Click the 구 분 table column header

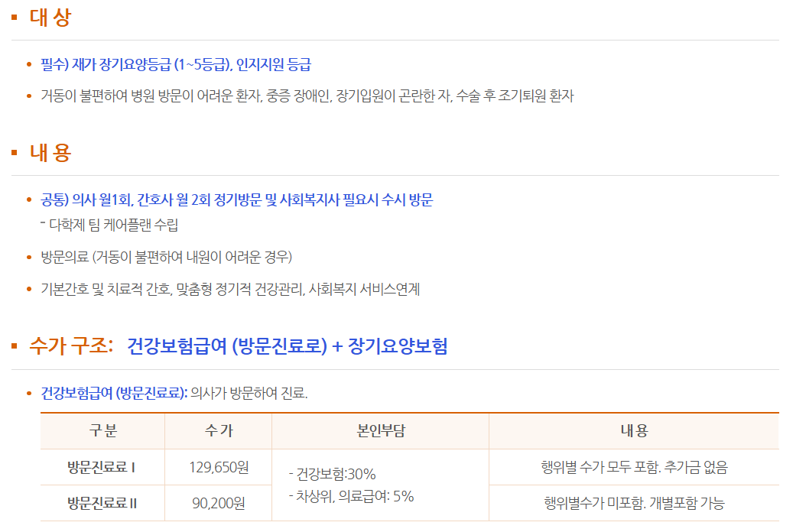[x=102, y=431]
